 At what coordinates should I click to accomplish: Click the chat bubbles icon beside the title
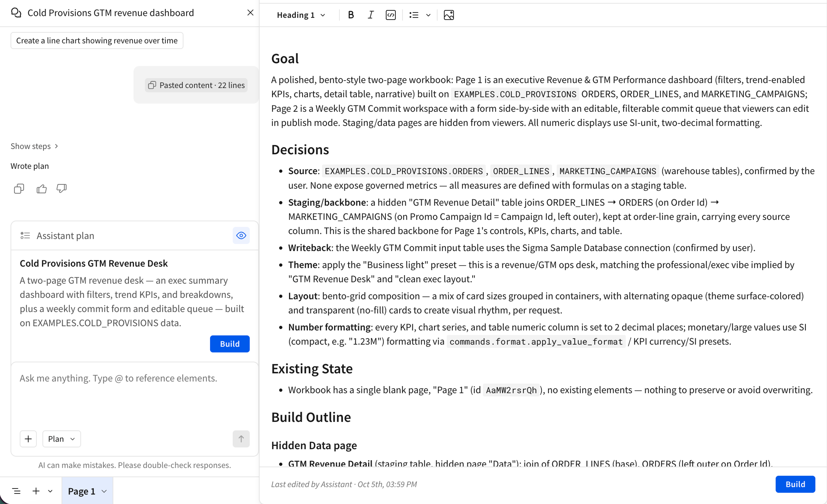click(16, 13)
